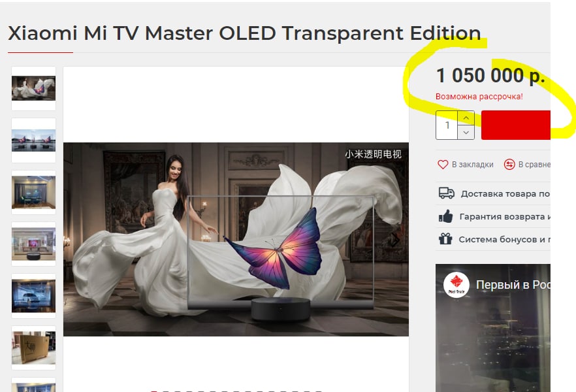Click the red compare arrows icon
Viewport: 576px width, 392px height.
point(509,164)
